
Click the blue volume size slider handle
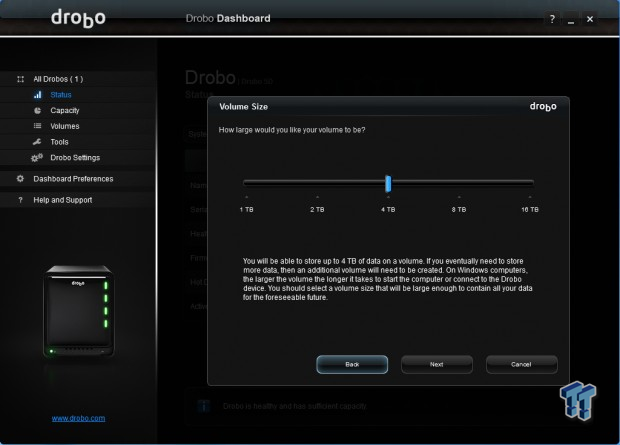[388, 184]
